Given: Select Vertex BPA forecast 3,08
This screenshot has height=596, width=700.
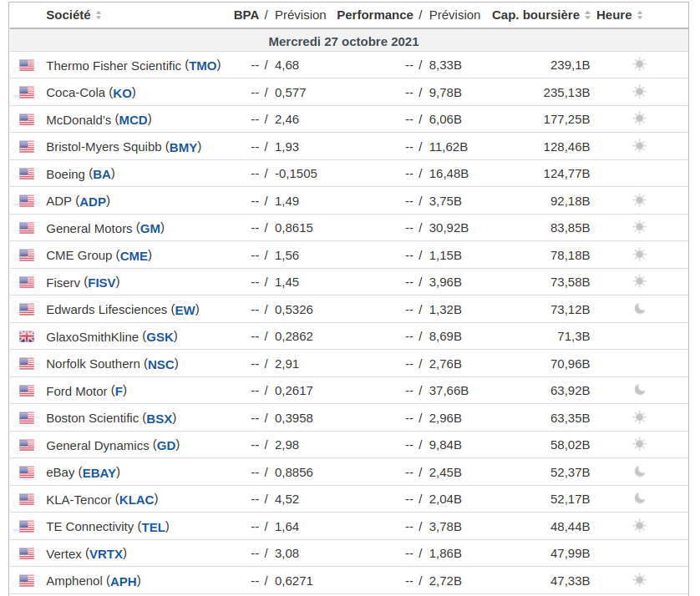Looking at the screenshot, I should [287, 553].
